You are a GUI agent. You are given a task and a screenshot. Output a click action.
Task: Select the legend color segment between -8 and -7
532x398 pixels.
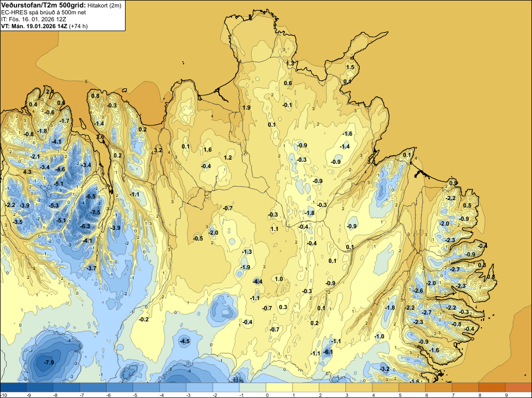66,387
